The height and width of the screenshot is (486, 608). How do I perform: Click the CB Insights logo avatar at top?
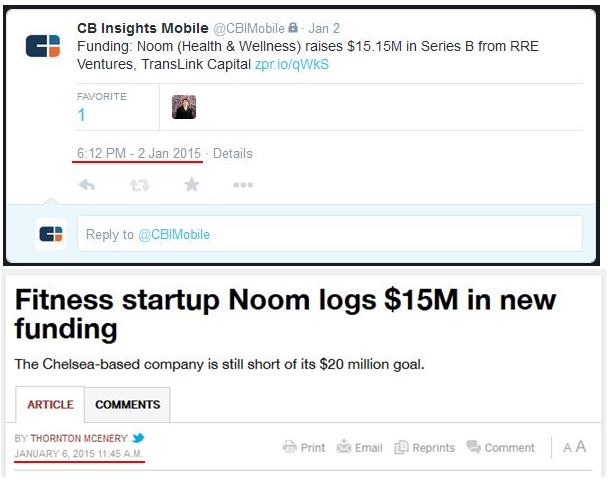tap(43, 45)
